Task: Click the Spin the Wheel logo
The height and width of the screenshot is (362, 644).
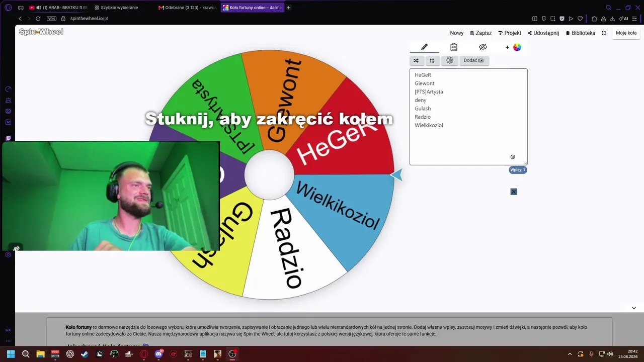Action: [x=41, y=32]
